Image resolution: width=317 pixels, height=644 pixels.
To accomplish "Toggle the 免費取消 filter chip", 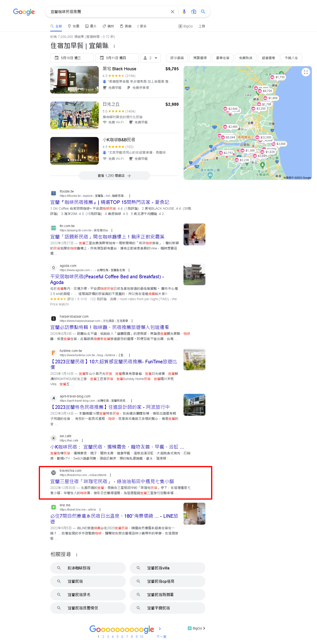I will pos(246,58).
